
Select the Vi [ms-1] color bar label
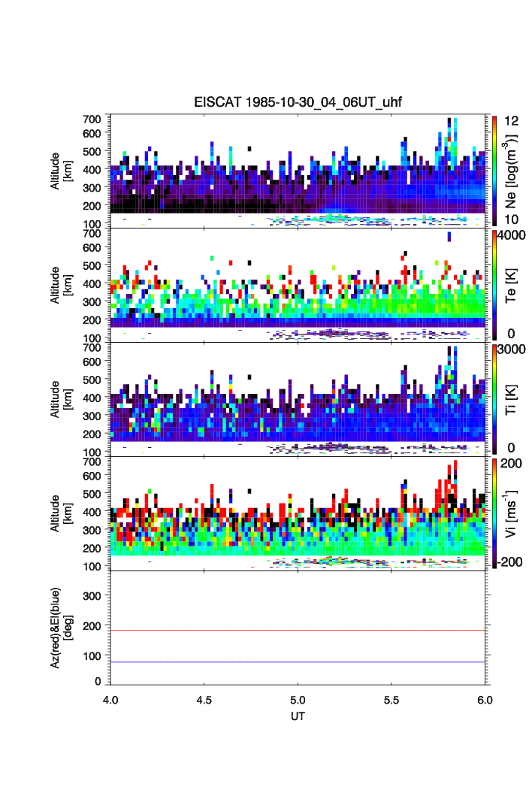(x=512, y=513)
